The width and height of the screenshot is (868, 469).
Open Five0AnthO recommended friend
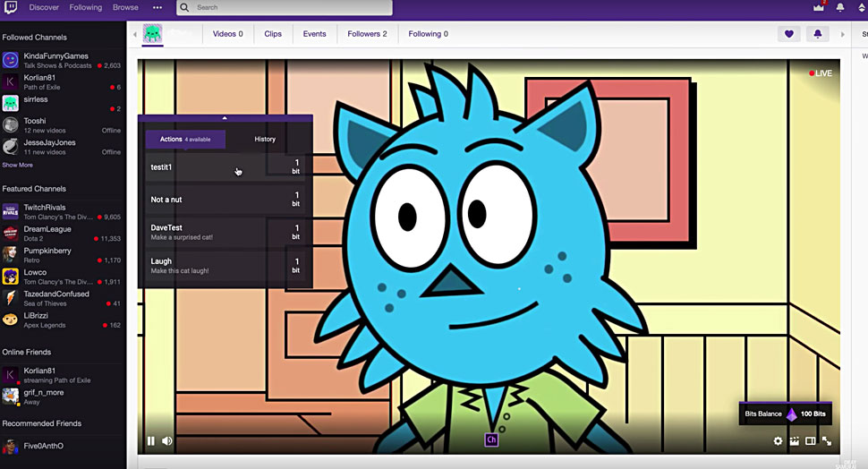click(62, 446)
